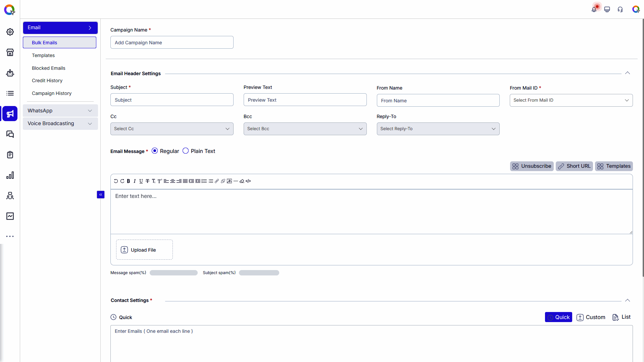Open Campaign History in the sidebar

[52, 93]
